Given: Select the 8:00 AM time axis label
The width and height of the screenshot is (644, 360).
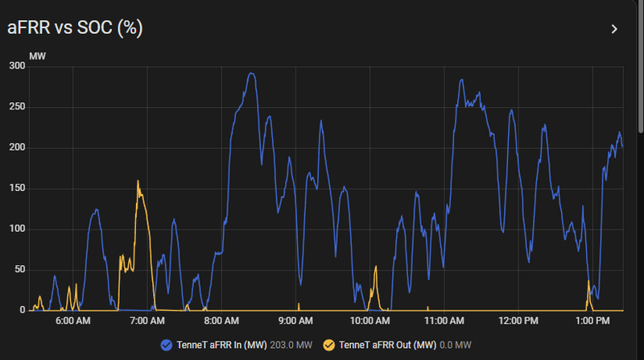Looking at the screenshot, I should (221, 321).
